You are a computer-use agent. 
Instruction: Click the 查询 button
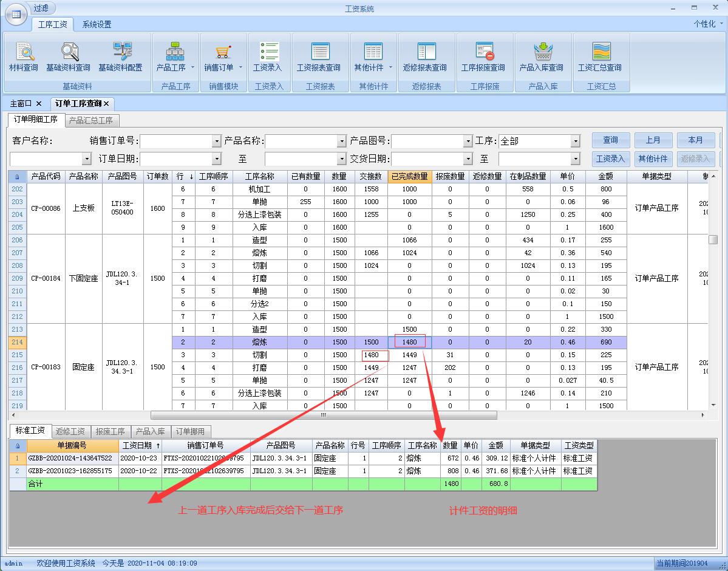(611, 140)
